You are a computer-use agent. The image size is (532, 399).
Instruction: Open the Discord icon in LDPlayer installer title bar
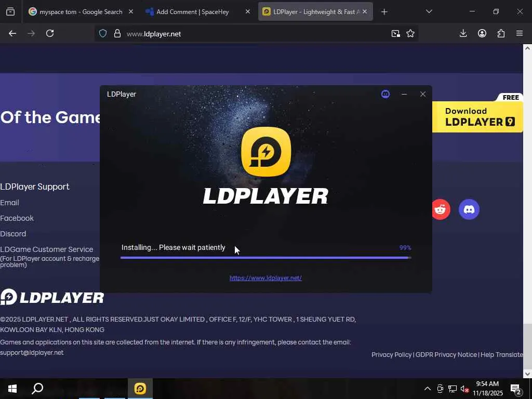(x=385, y=94)
